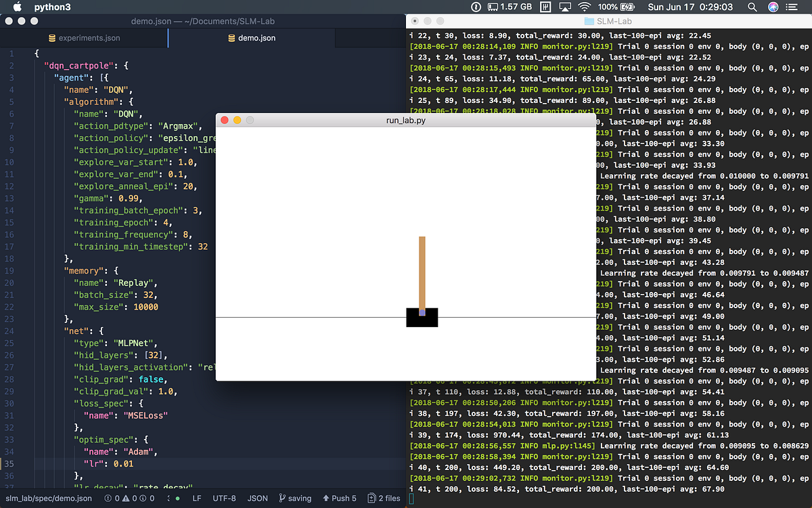This screenshot has width=812, height=508.
Task: Open the UTF-8 encoding selector
Action: click(x=224, y=498)
